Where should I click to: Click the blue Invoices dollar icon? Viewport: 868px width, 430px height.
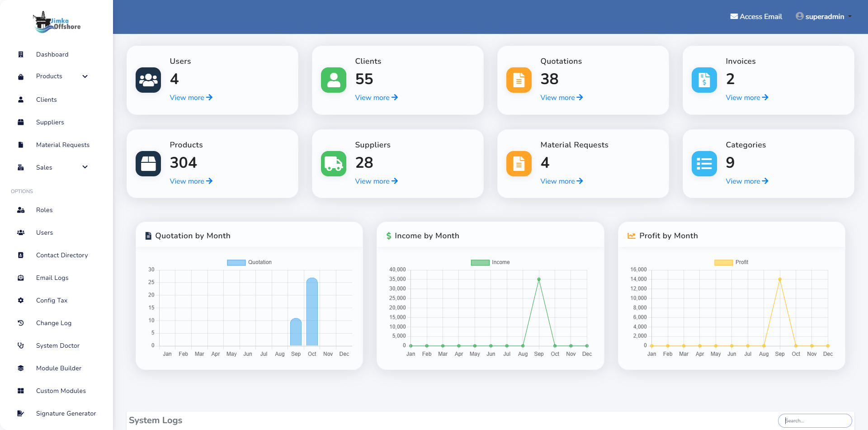(x=704, y=80)
